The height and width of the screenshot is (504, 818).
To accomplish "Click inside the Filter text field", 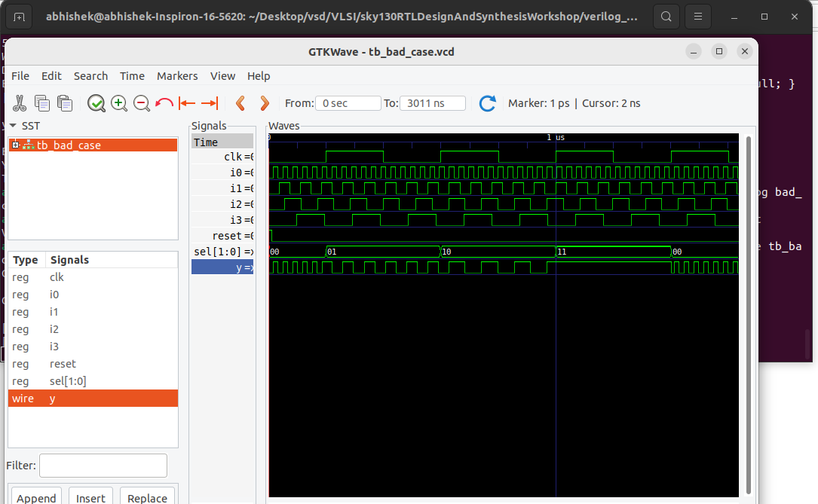I will coord(103,465).
